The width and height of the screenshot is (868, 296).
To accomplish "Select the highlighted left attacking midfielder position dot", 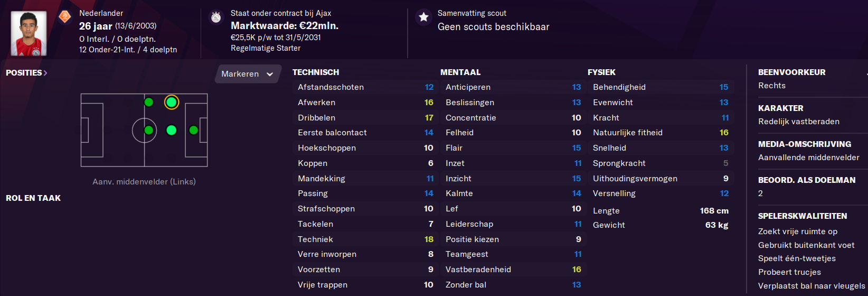I will pos(171,102).
